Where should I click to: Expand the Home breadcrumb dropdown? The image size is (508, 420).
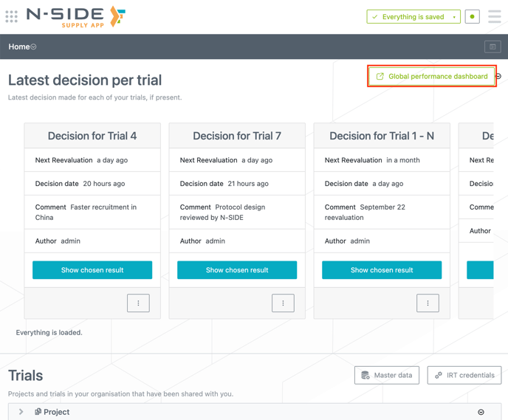[x=34, y=47]
